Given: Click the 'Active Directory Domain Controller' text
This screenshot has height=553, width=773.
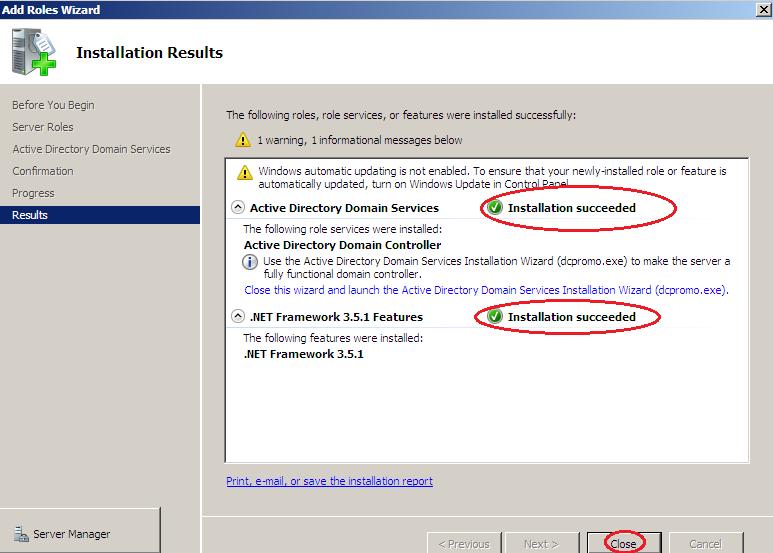Looking at the screenshot, I should (x=342, y=245).
